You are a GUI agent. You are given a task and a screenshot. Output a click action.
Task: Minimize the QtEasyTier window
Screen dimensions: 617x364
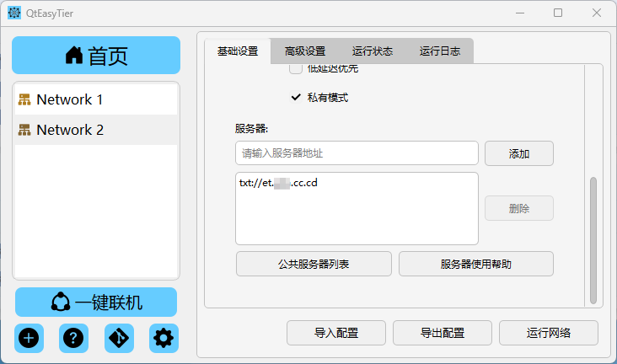click(520, 13)
